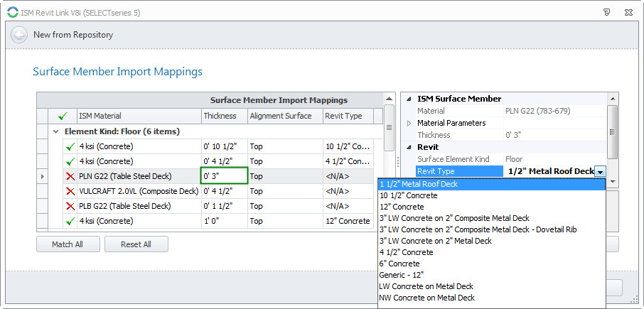This screenshot has width=644, height=309.
Task: Click the <N/A> cell in the VULCRAFT row
Action: pos(348,191)
